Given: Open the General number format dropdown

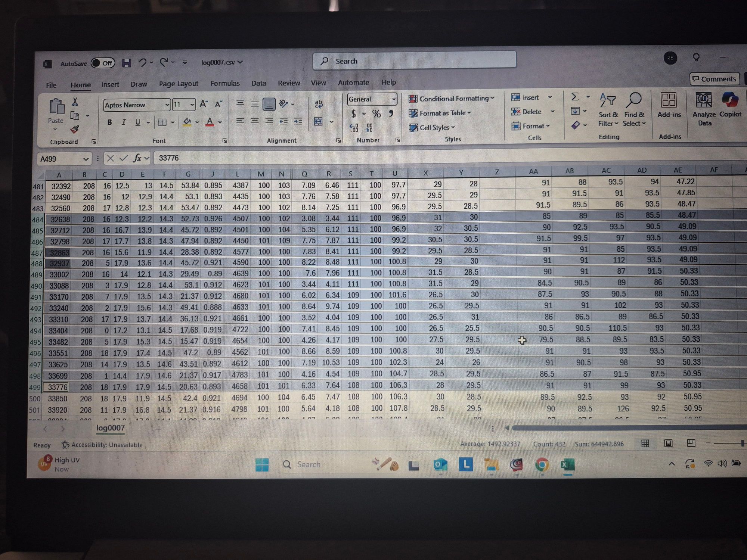Looking at the screenshot, I should (x=393, y=99).
